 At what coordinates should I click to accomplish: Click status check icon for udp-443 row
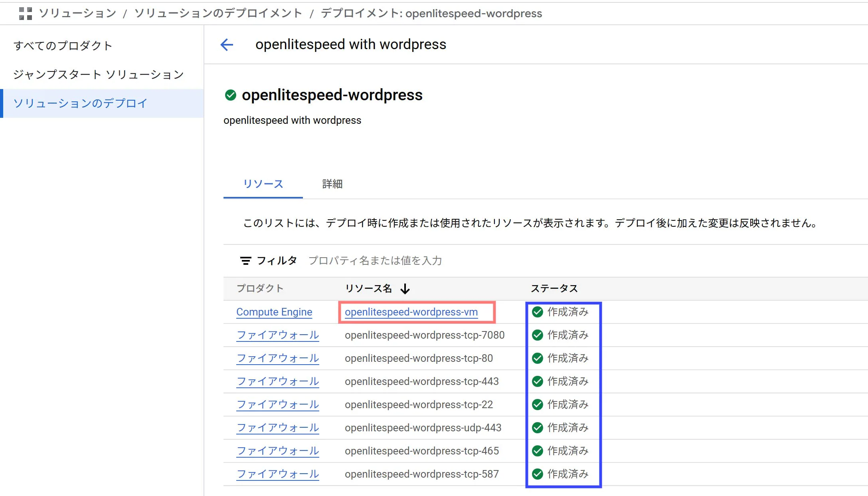(x=538, y=428)
